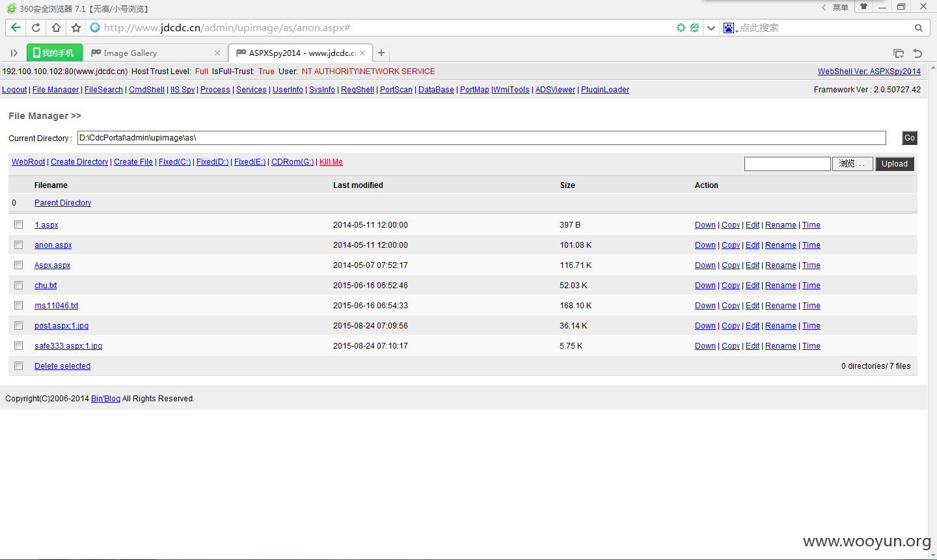The height and width of the screenshot is (560, 937).
Task: Select the ASPXSpy2014 tab
Action: click(301, 53)
